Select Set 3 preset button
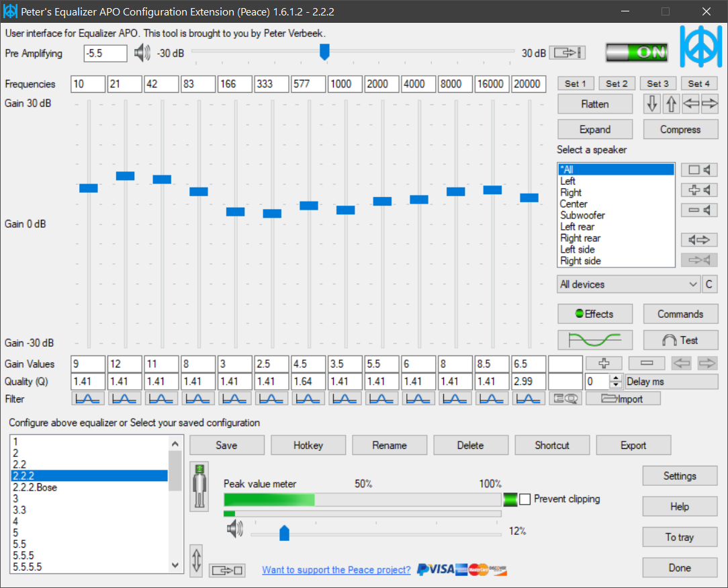This screenshot has height=588, width=728. (x=658, y=83)
